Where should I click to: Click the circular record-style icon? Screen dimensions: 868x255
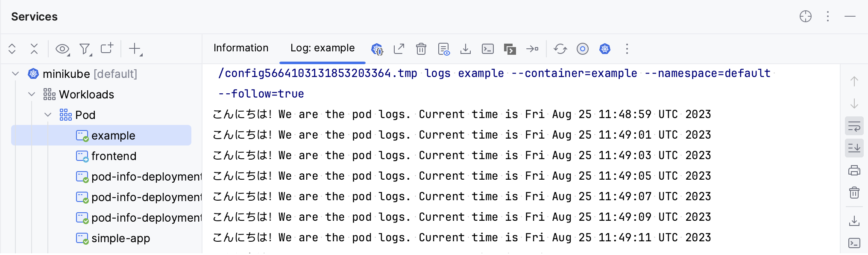tap(583, 49)
